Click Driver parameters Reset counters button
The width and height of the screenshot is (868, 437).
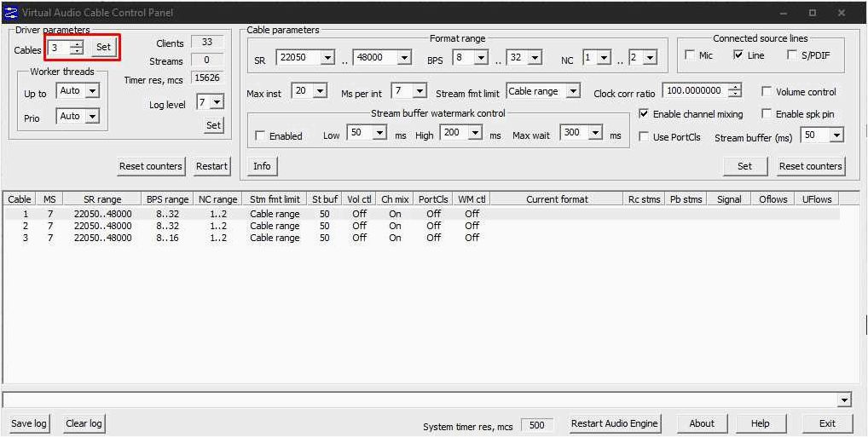coord(151,166)
